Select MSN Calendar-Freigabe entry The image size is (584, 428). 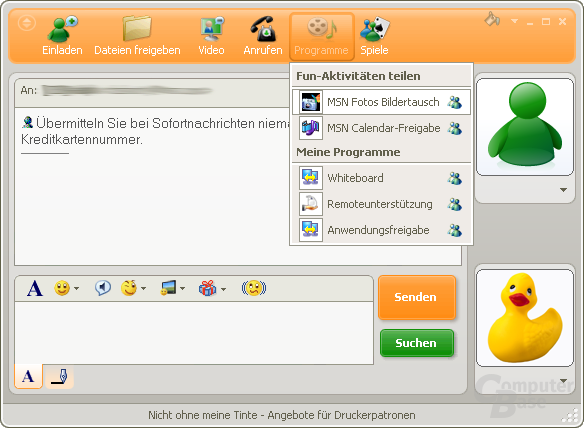[x=381, y=128]
